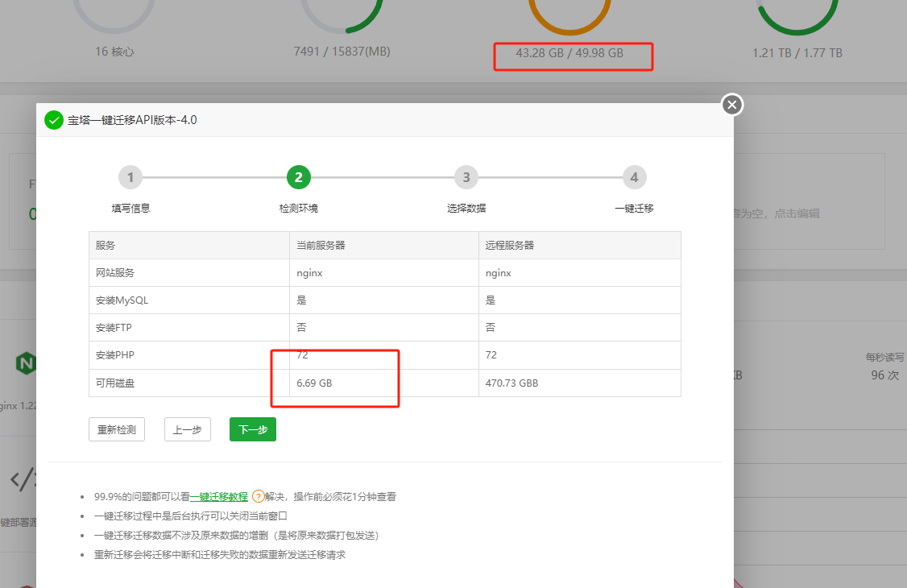
Task: Close the migration dialog with the X
Action: (731, 105)
